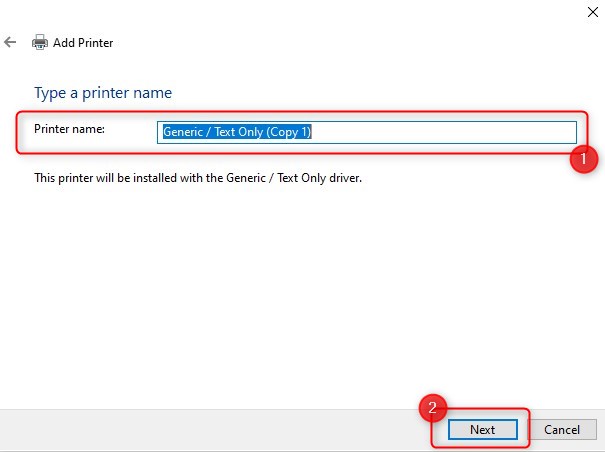Click the driver installation info sentence
Image resolution: width=605 pixels, height=452 pixels.
tap(198, 178)
